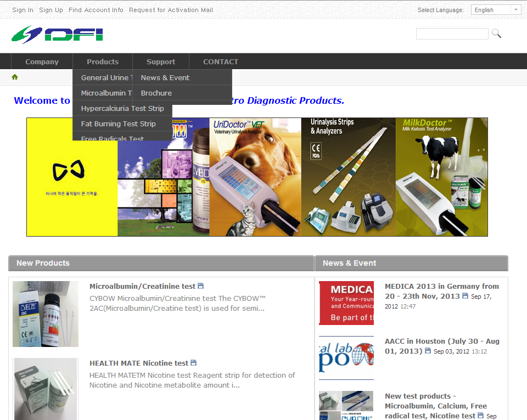Select Hypercalciuria Test Strip submenu item
The image size is (527, 420).
tap(122, 108)
